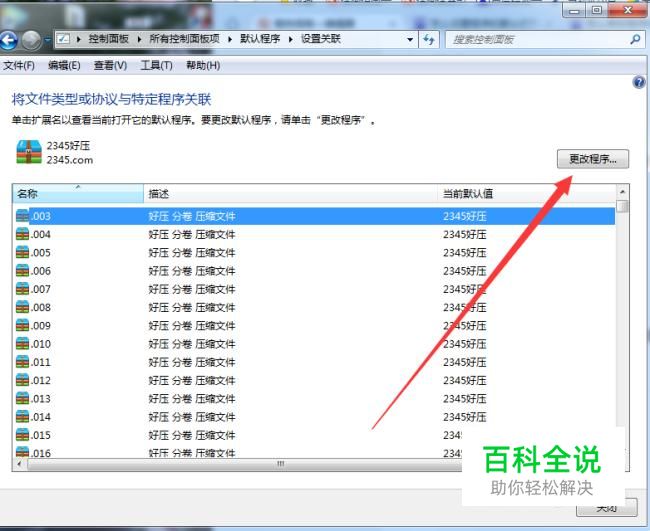Open the 文件(F) menu
Viewport: 650px width, 531px height.
19,65
